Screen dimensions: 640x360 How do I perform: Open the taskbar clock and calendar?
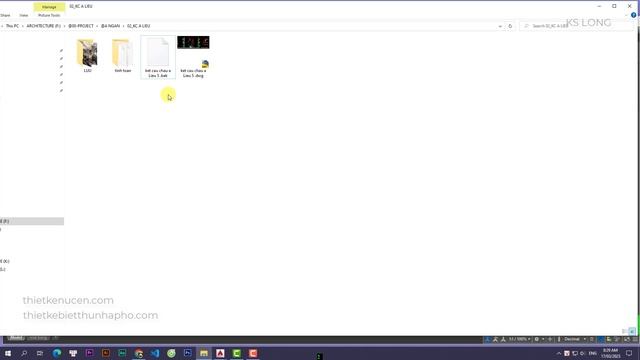tap(610, 353)
